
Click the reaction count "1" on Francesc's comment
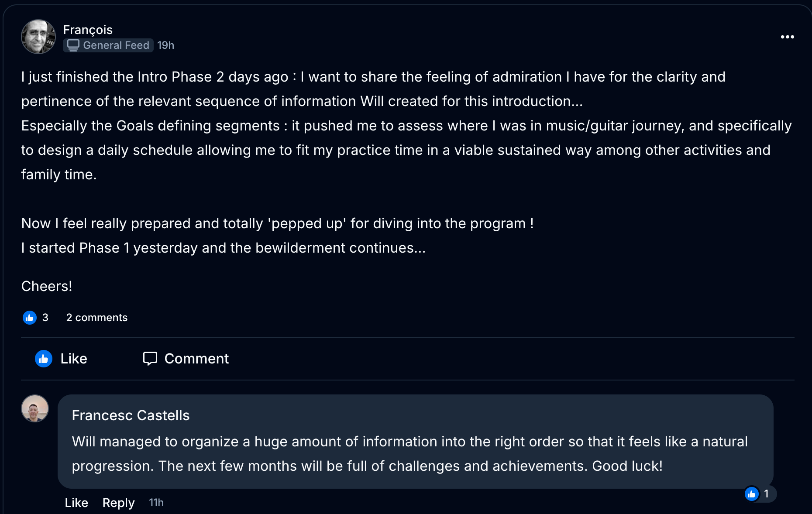(x=766, y=494)
